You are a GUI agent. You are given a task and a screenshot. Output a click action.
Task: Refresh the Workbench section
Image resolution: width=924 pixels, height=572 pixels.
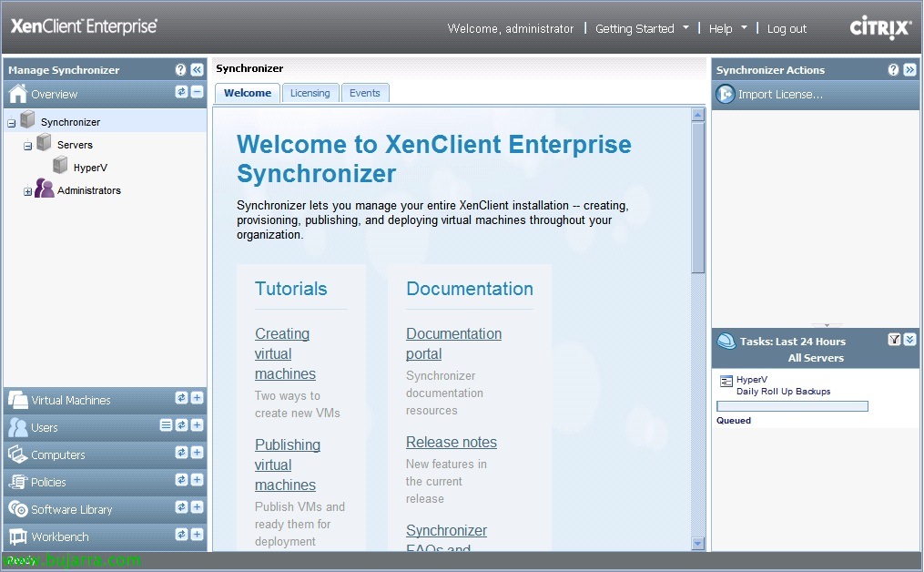click(181, 535)
